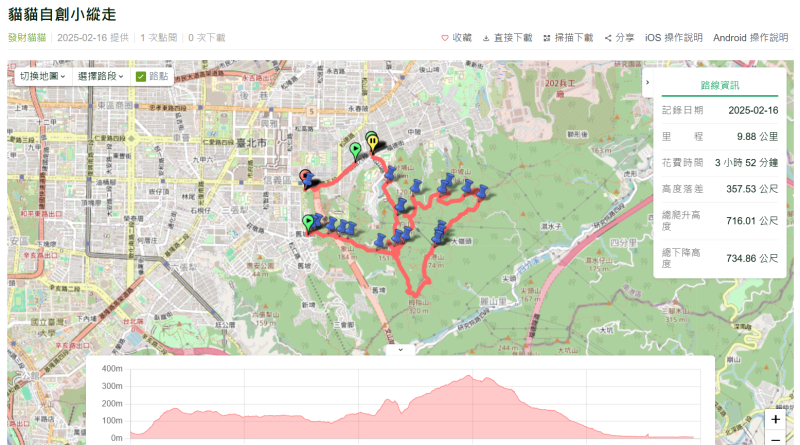This screenshot has width=800, height=445.
Task: Select the easternmost blue waypoint pin
Action: click(x=481, y=192)
